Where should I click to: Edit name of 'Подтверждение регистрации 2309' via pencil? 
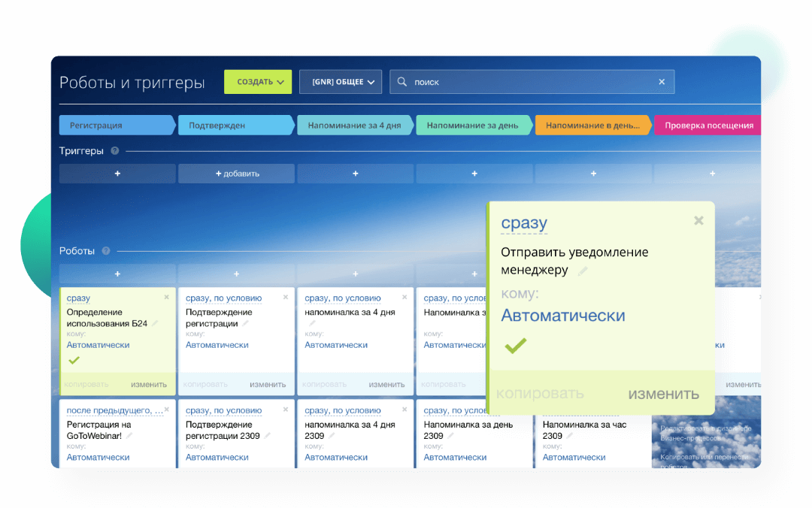pos(267,436)
